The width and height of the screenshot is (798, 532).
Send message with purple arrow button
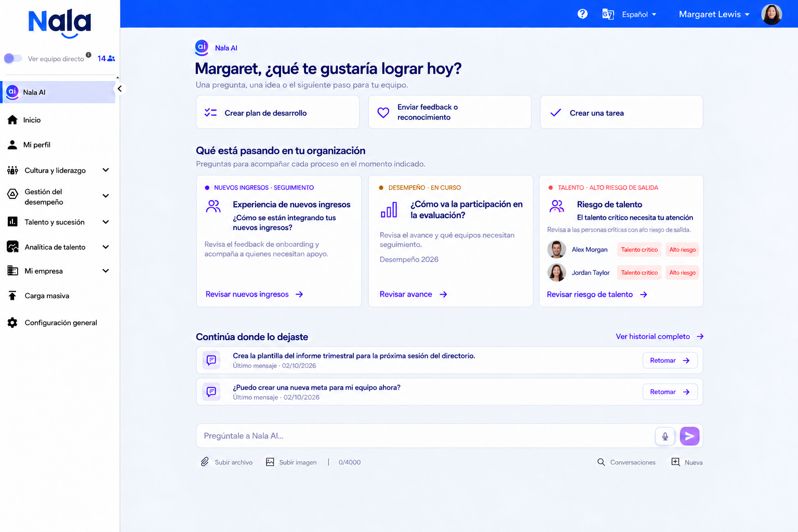(689, 436)
